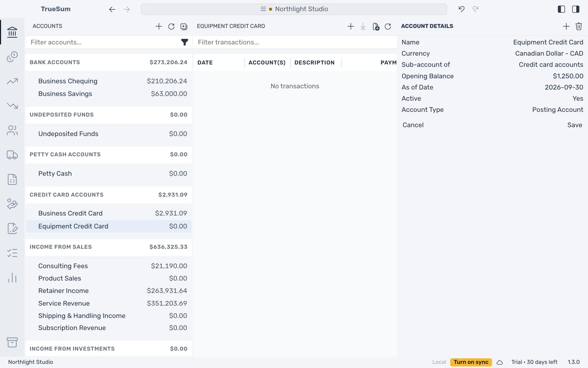Select the Business Chequing account

[109, 81]
